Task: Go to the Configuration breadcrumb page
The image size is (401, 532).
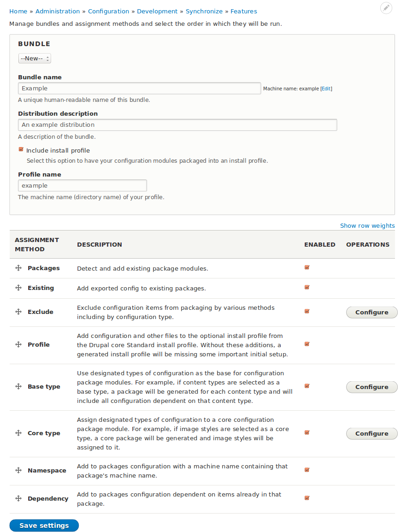Action: point(108,11)
